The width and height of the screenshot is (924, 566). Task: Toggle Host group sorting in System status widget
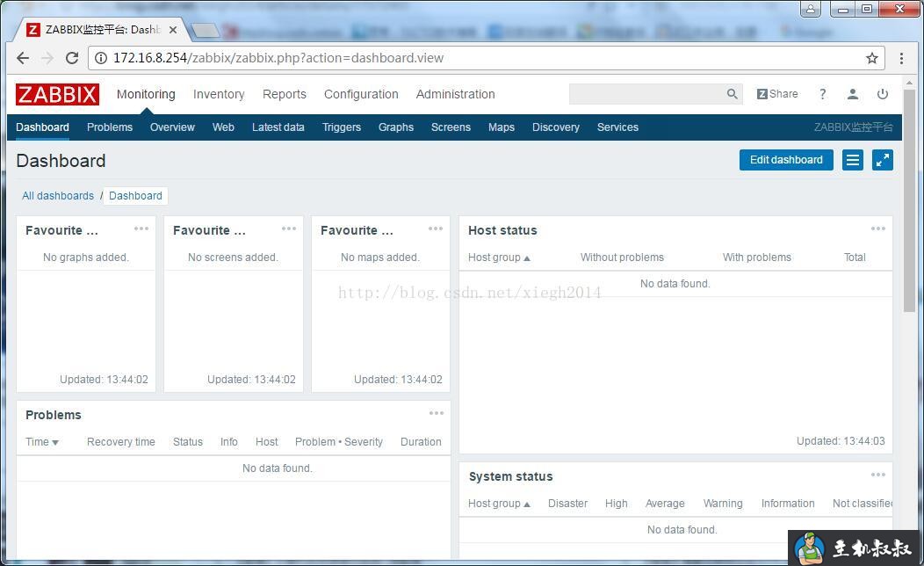click(x=499, y=503)
